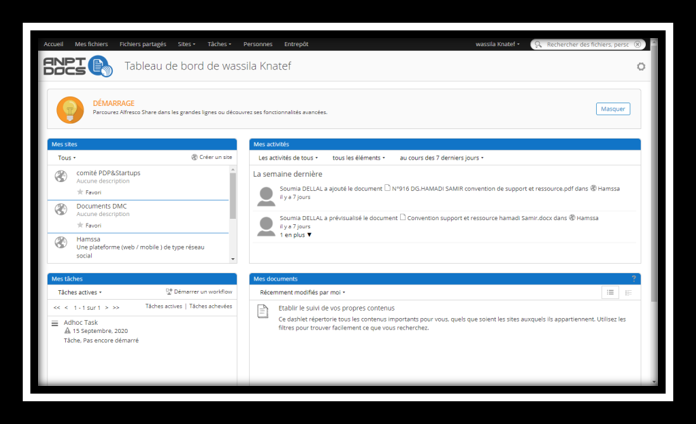Click Hamssa link in the pdf activity
The height and width of the screenshot is (424, 696).
[x=609, y=189]
